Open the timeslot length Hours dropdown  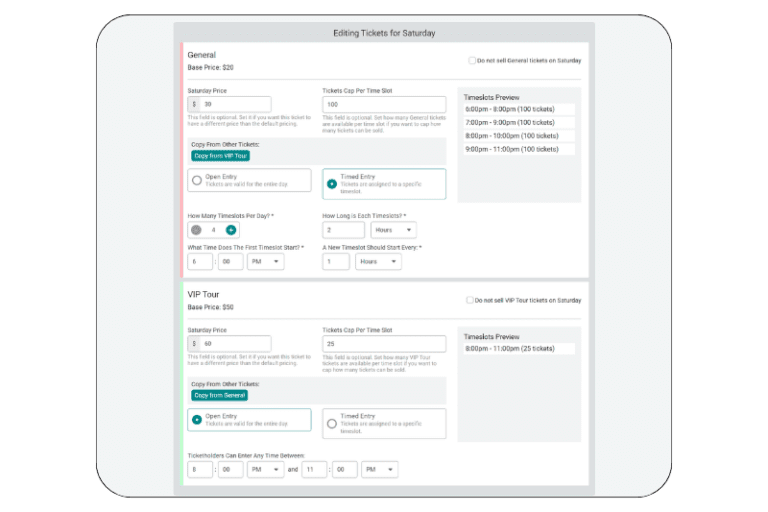point(393,230)
